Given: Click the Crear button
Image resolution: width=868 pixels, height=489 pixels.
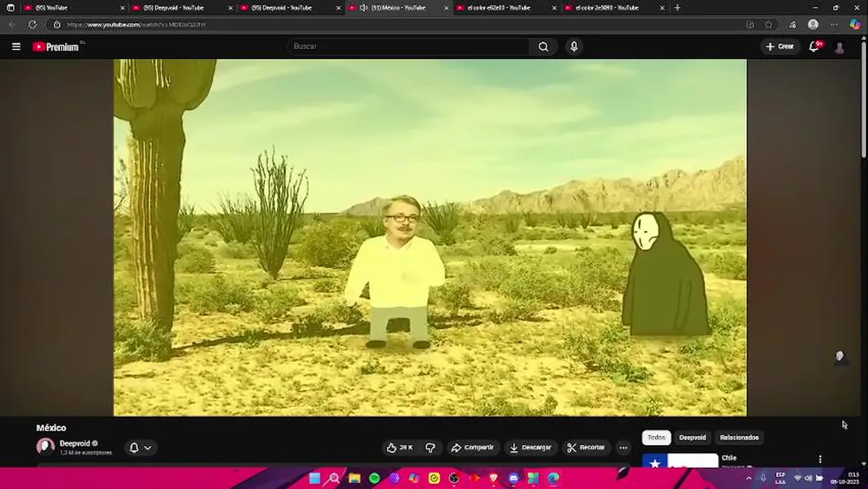Looking at the screenshot, I should tap(780, 46).
